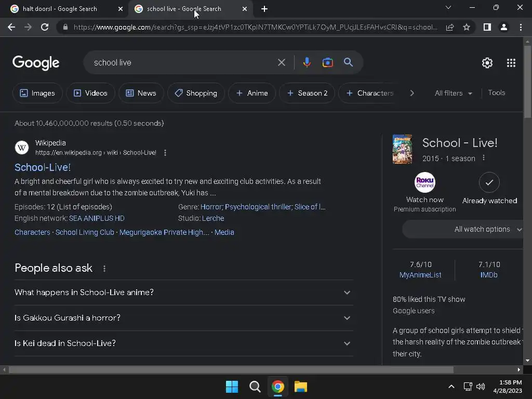Open All filters dropdown

point(453,93)
